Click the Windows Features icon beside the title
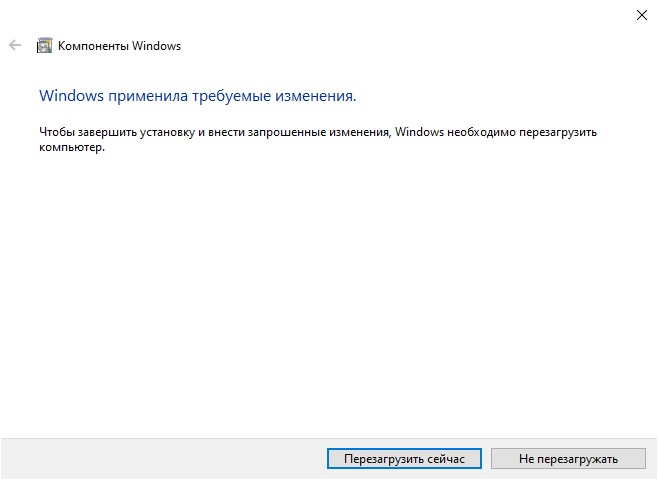 (44, 45)
